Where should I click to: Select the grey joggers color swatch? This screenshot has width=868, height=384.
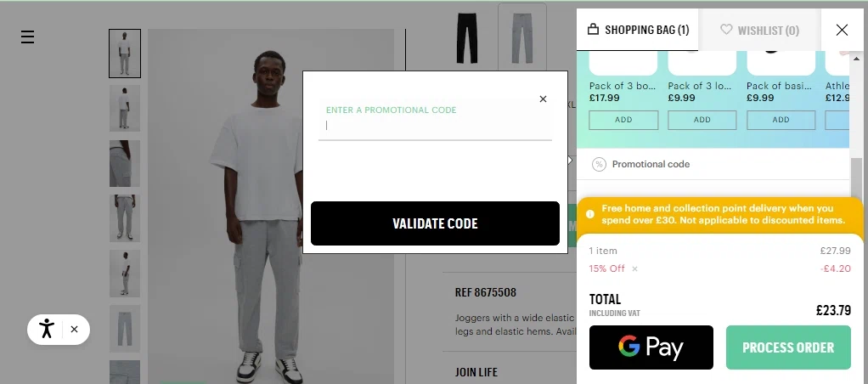522,37
